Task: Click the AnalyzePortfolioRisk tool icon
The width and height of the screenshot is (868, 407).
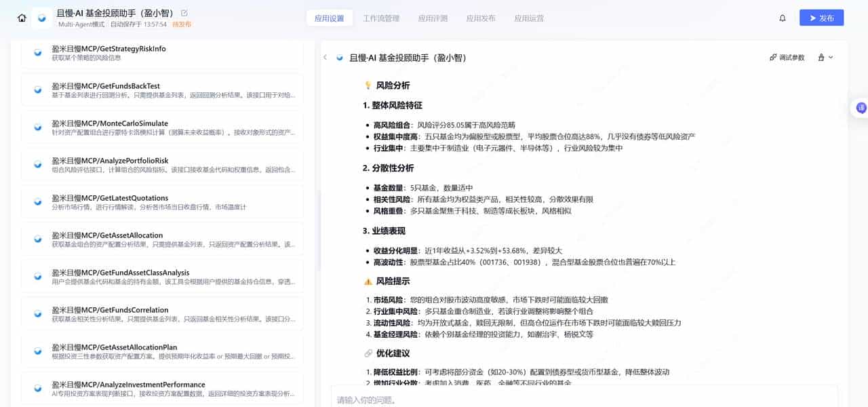Action: tap(37, 164)
